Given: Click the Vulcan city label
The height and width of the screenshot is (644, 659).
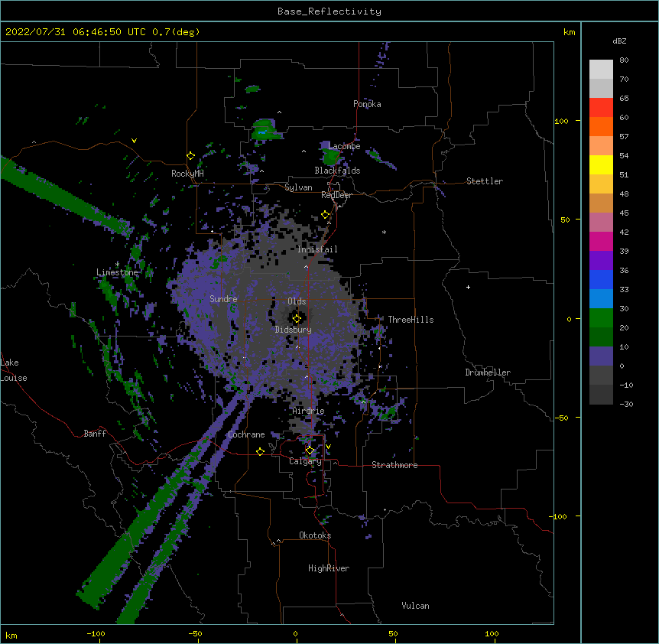Looking at the screenshot, I should [415, 606].
